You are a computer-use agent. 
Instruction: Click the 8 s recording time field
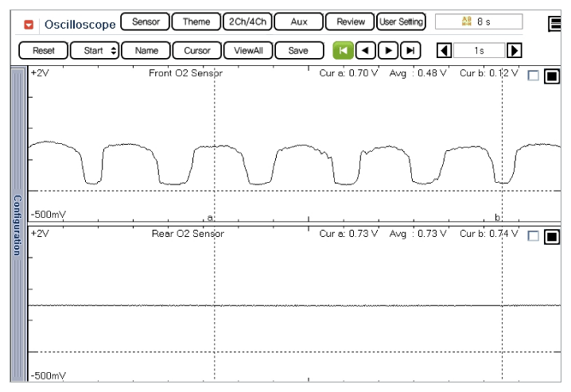[x=479, y=22]
